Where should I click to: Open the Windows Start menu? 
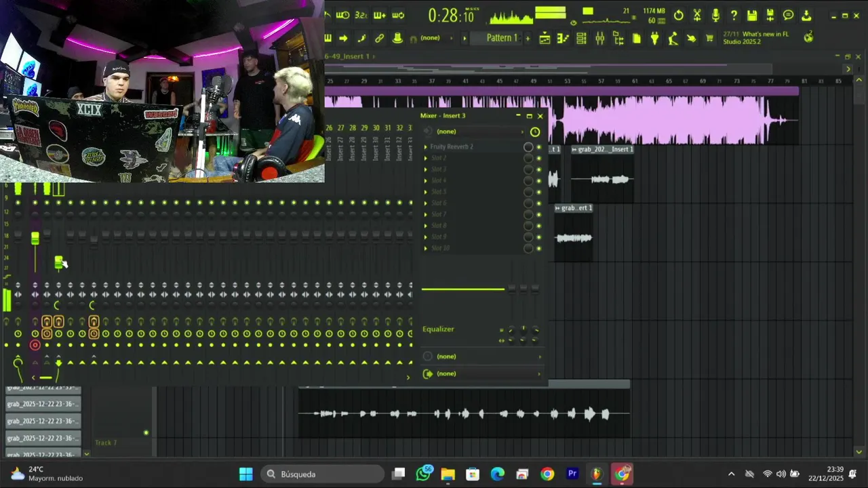[245, 474]
